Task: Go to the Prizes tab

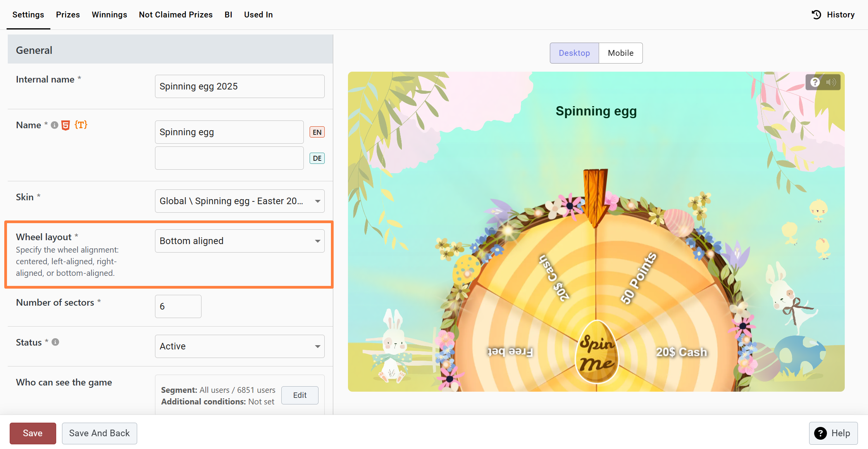Action: point(68,15)
